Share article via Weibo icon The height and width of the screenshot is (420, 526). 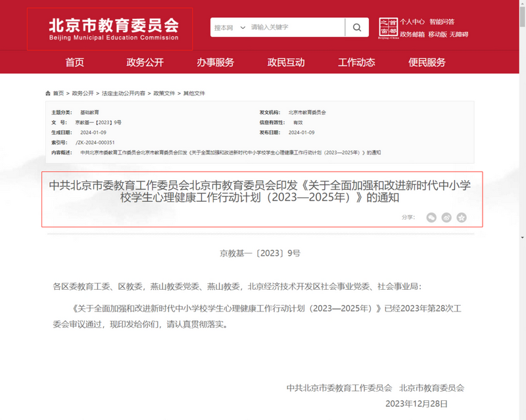point(446,218)
